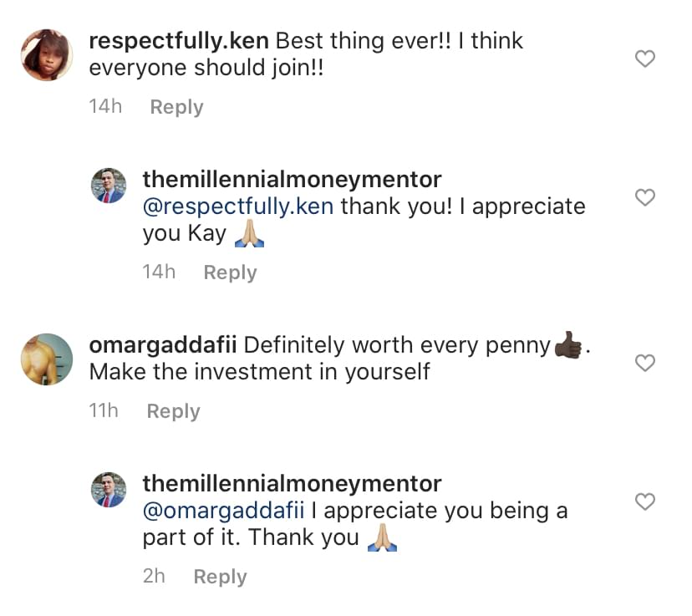The width and height of the screenshot is (692, 616).
Task: Like respectfully.ken's comment with the heart
Action: pyautogui.click(x=644, y=59)
